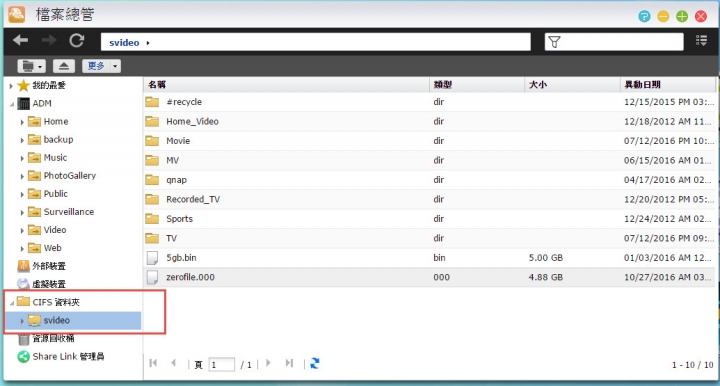This screenshot has height=386, width=720.
Task: Select the Movie folder icon
Action: [x=152, y=141]
